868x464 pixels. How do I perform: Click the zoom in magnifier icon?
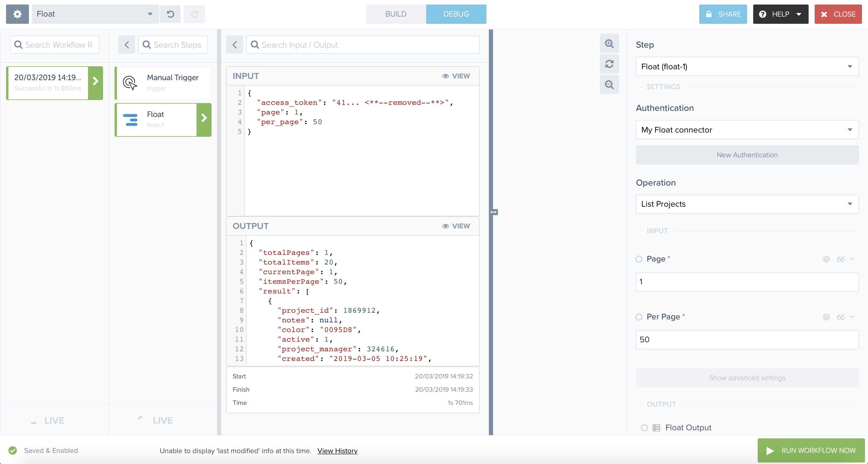pos(609,43)
